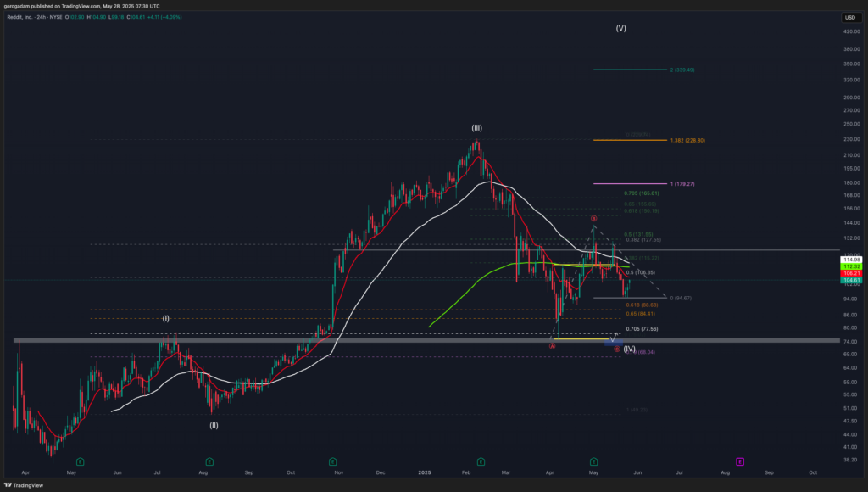
Task: Click the red circled B wave label
Action: [593, 219]
